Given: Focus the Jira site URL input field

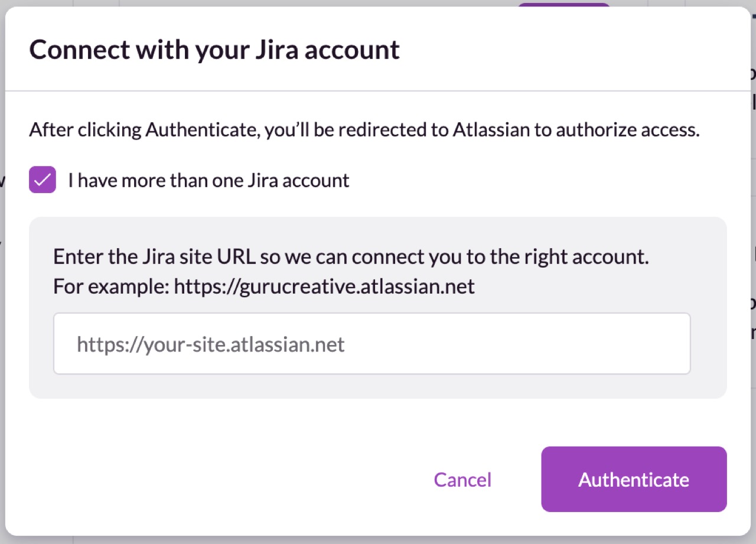Looking at the screenshot, I should [x=372, y=344].
